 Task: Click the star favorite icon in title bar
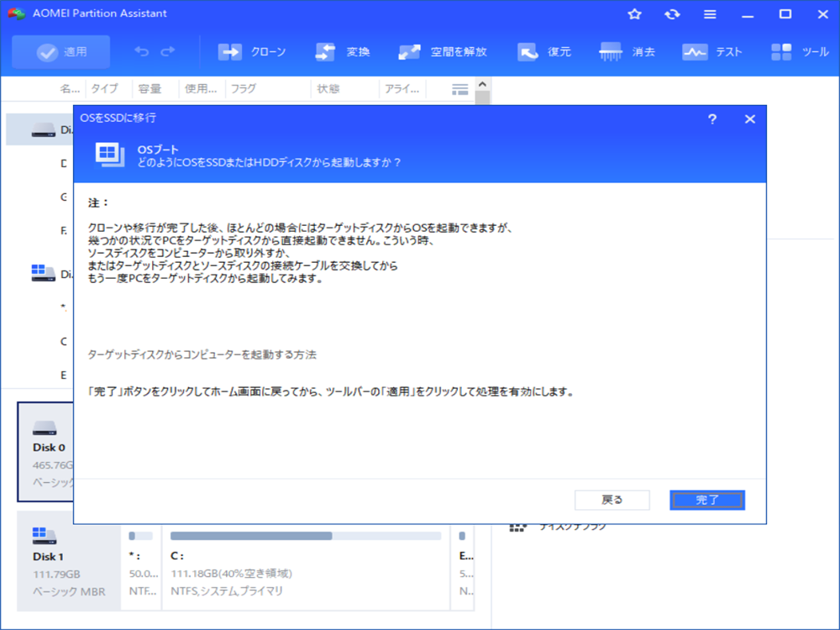pos(634,14)
